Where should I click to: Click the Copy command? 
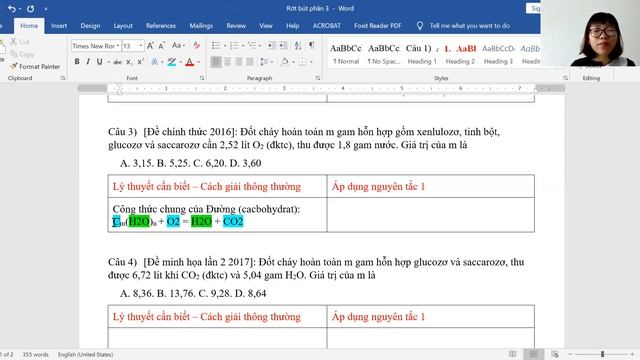click(x=22, y=54)
